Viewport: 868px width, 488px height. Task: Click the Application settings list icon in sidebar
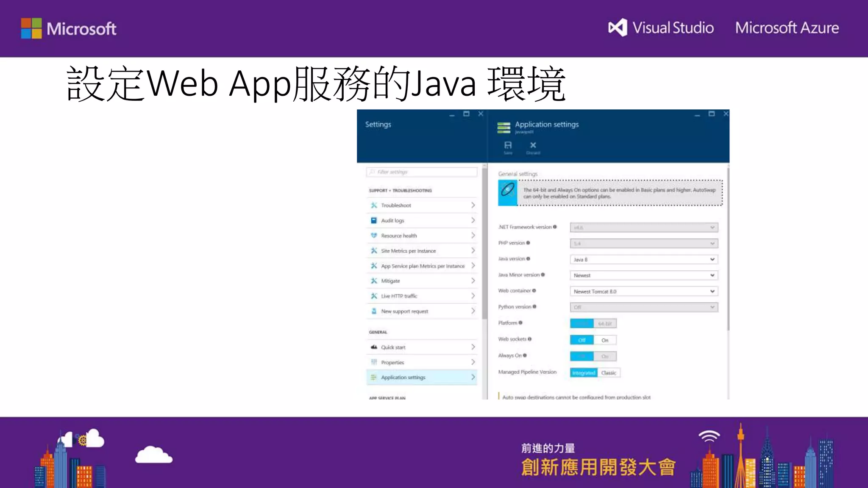point(374,377)
